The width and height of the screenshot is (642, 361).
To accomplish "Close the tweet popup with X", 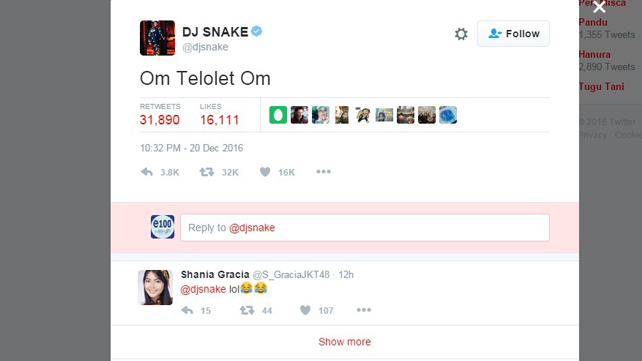I will coord(599,7).
